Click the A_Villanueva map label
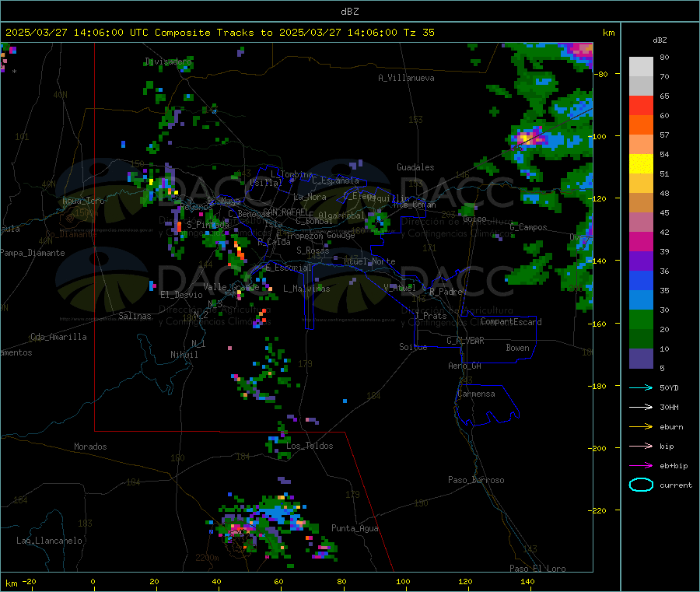The image size is (700, 592). click(406, 78)
